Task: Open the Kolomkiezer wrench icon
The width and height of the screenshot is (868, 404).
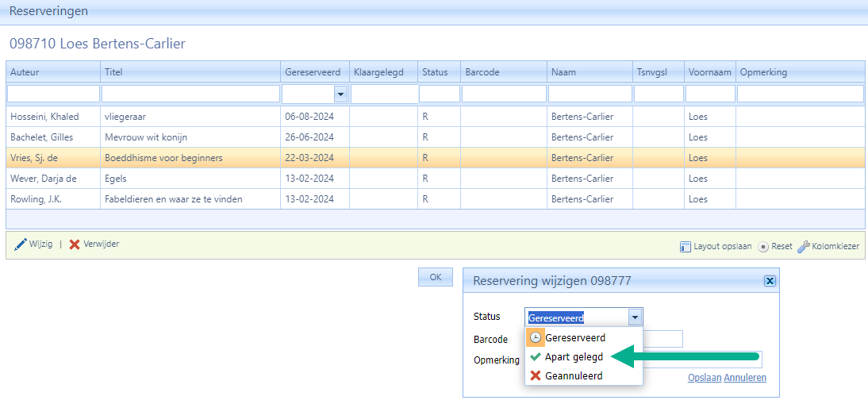Action: tap(803, 247)
